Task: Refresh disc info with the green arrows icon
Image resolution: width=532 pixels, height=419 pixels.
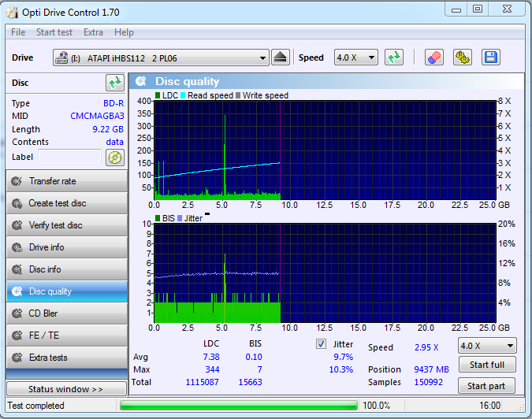Action: pos(115,83)
